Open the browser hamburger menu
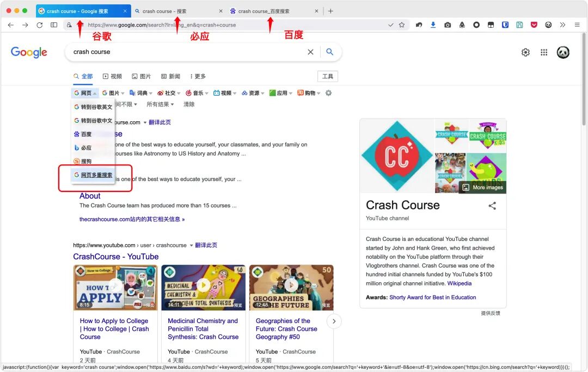 pos(577,25)
